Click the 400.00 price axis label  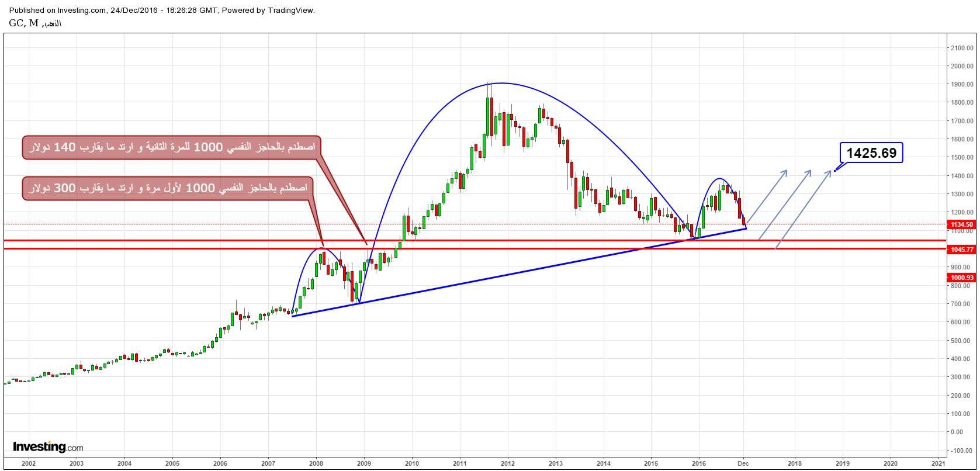pyautogui.click(x=961, y=359)
